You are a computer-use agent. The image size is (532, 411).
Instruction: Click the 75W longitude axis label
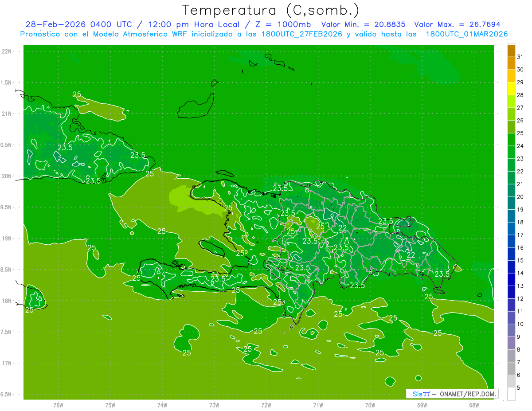[x=110, y=405]
